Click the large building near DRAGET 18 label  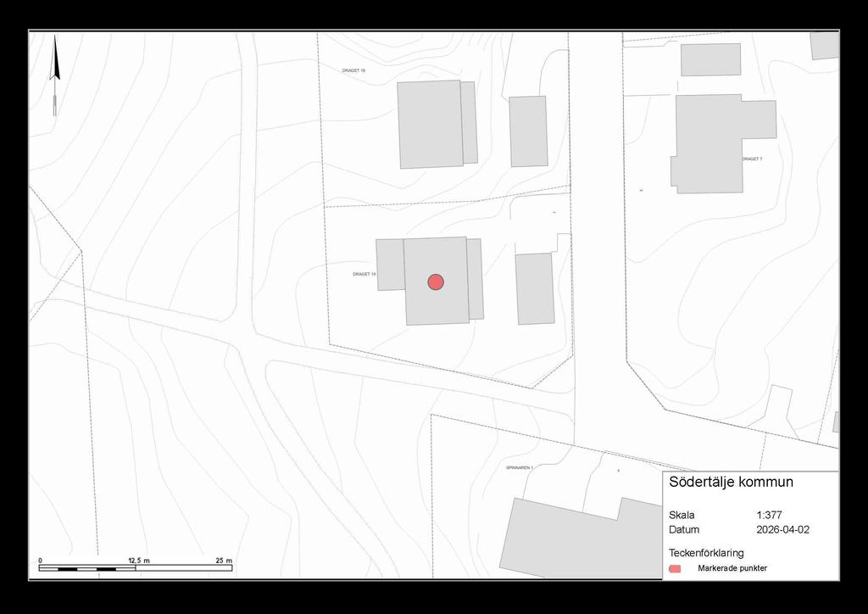click(x=431, y=124)
